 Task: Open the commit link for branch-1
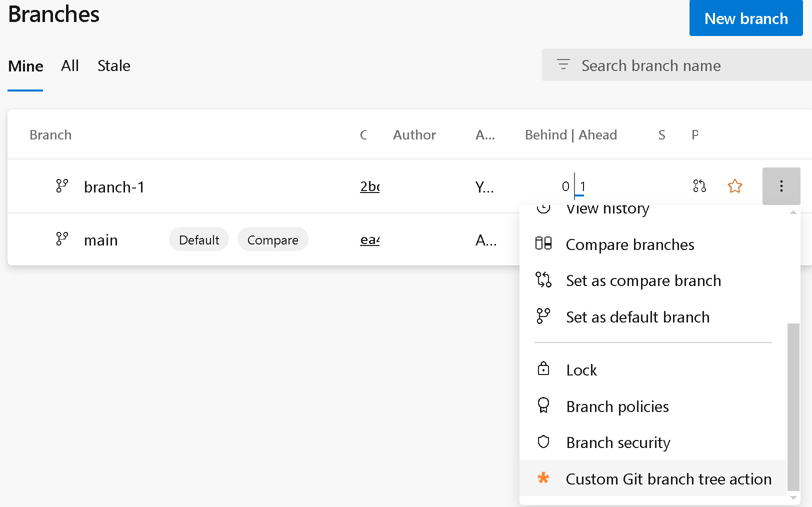pos(370,186)
